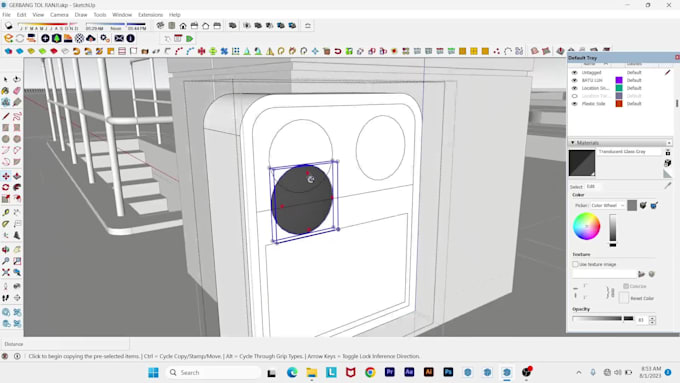Select the Protractor tool
The width and height of the screenshot is (680, 383).
pos(6,224)
